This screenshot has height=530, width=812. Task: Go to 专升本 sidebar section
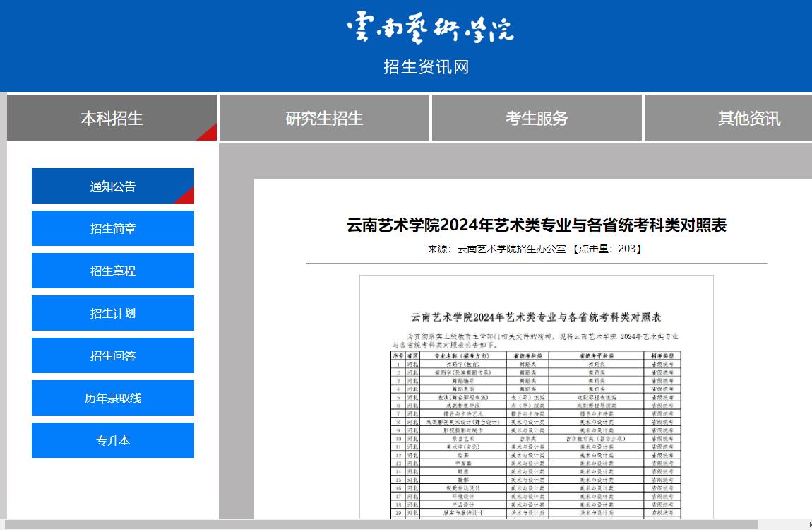[113, 440]
